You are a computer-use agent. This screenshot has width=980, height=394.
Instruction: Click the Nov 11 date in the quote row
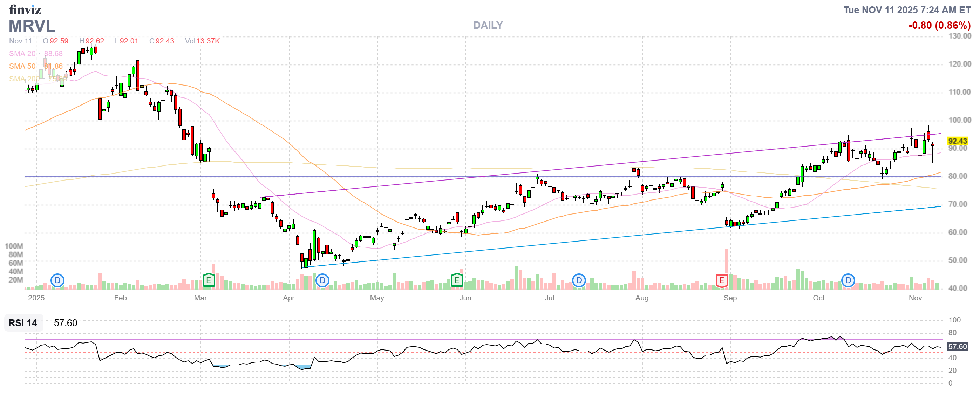click(x=21, y=41)
